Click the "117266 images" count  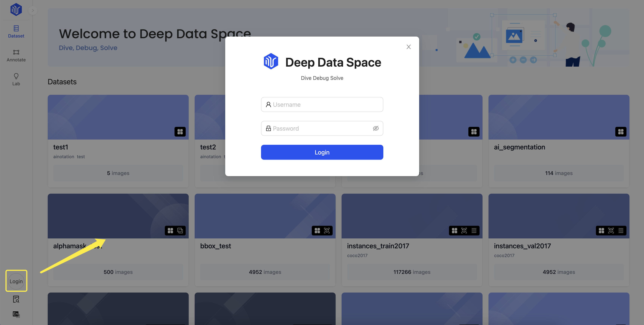412,272
